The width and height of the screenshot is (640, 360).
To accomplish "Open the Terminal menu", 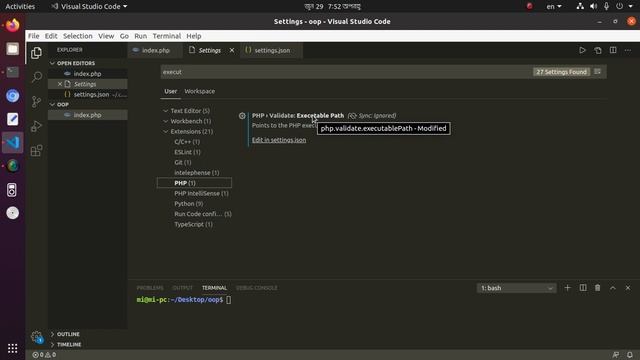I will 167,36.
